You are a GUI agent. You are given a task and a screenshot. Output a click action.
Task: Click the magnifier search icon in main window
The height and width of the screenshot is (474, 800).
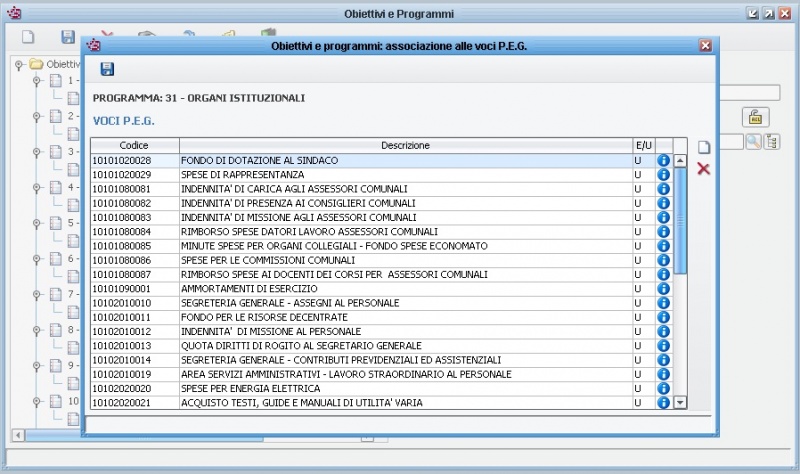(753, 141)
